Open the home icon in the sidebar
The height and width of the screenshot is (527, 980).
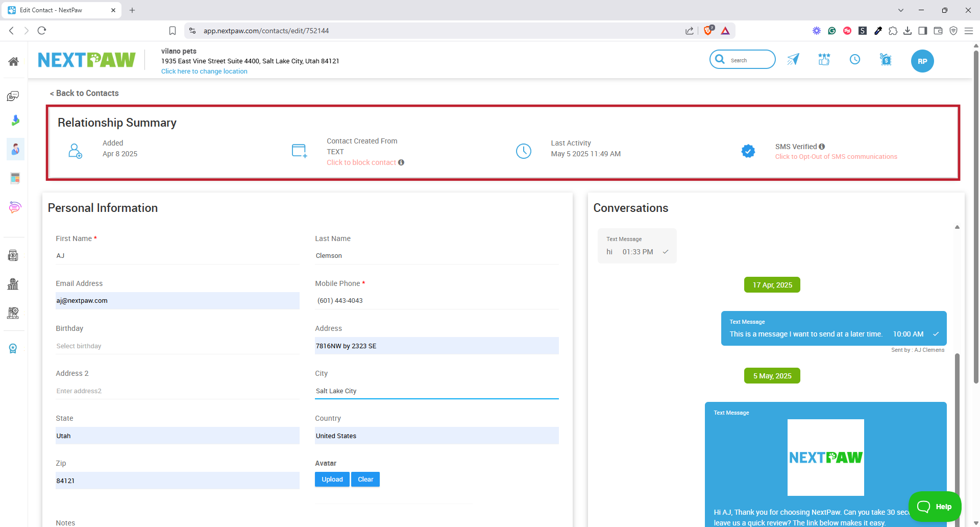(14, 62)
